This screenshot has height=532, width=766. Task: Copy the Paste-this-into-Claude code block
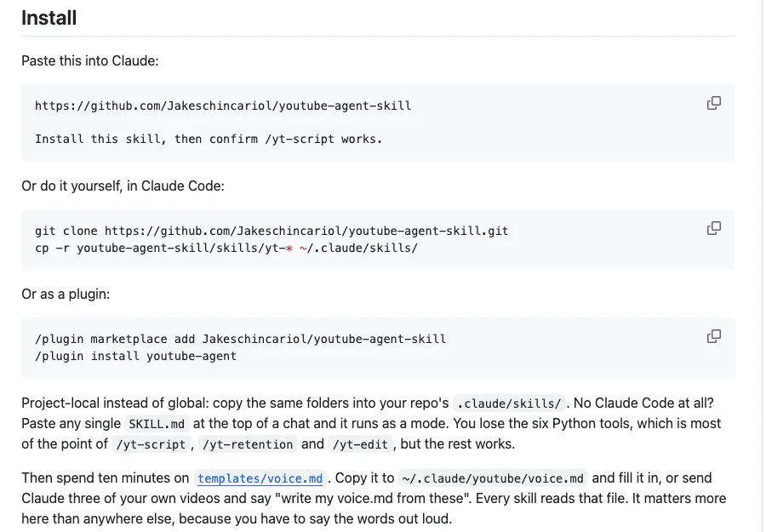[714, 103]
